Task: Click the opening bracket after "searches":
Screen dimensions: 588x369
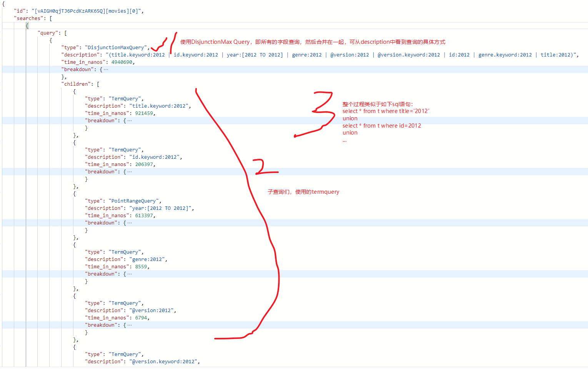Action: pyautogui.click(x=51, y=18)
